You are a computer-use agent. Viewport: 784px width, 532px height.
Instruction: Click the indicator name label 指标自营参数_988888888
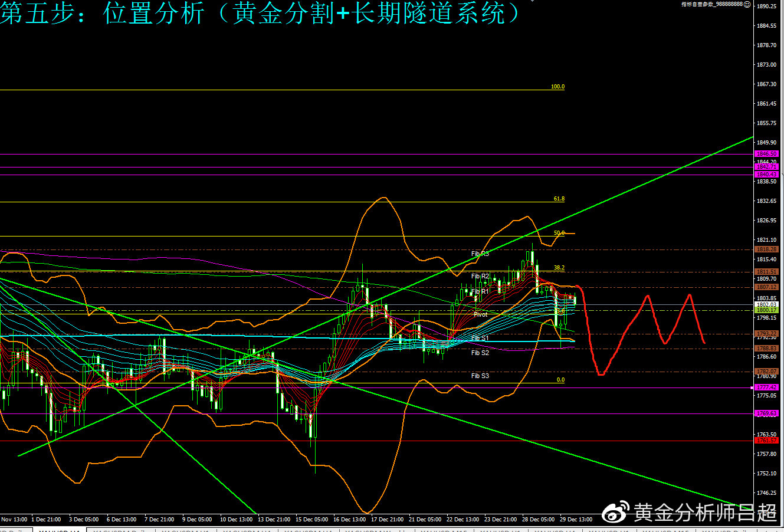pos(712,4)
